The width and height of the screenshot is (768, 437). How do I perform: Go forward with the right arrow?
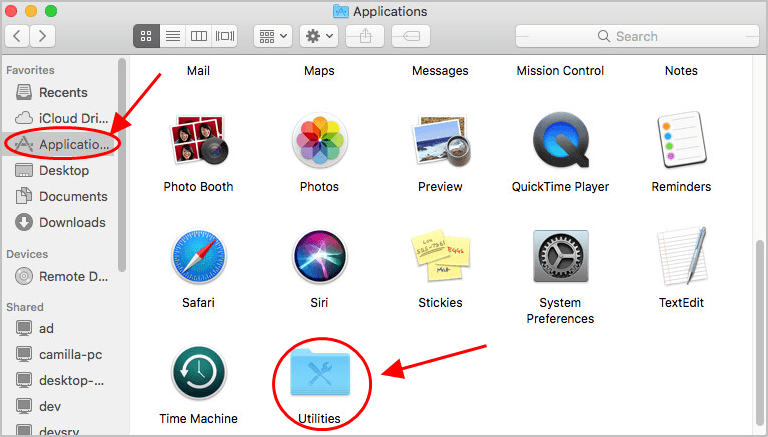click(43, 36)
